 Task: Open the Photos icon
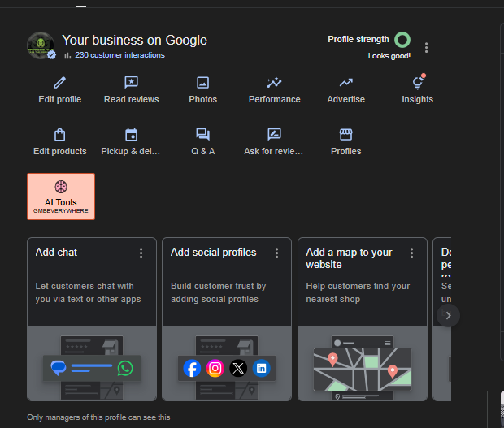point(203,83)
